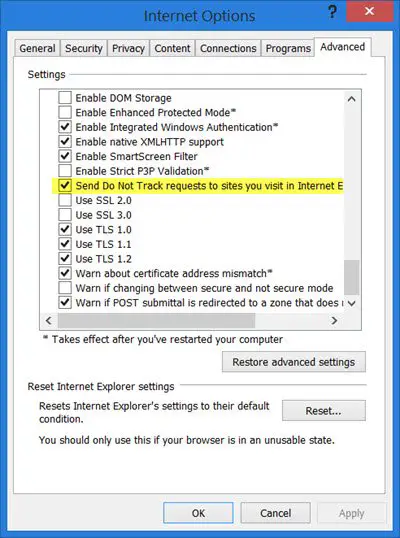Screen dimensions: 400x538
Task: Toggle Enable Enhanced Protected Mode
Action: pos(65,113)
